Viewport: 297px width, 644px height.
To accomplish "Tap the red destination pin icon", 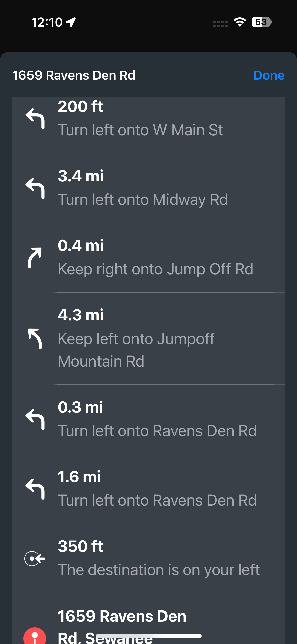I will 35,636.
